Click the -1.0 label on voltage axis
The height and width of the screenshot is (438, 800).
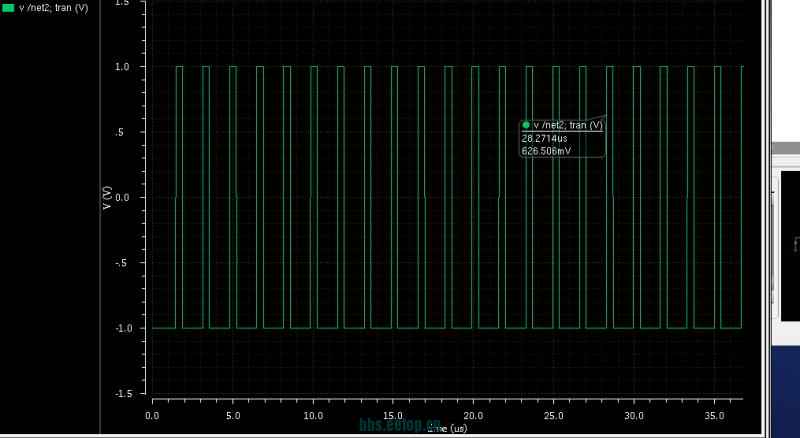coord(123,328)
